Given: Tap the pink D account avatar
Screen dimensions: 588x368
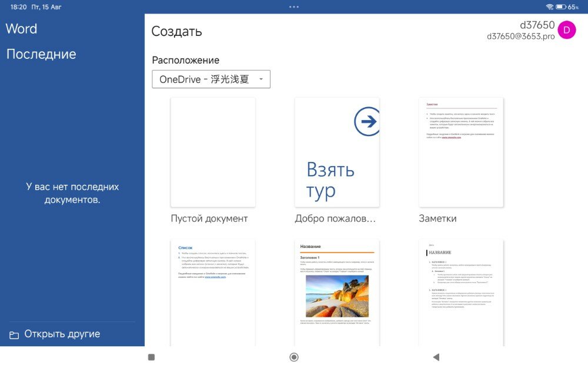Looking at the screenshot, I should click(x=567, y=30).
